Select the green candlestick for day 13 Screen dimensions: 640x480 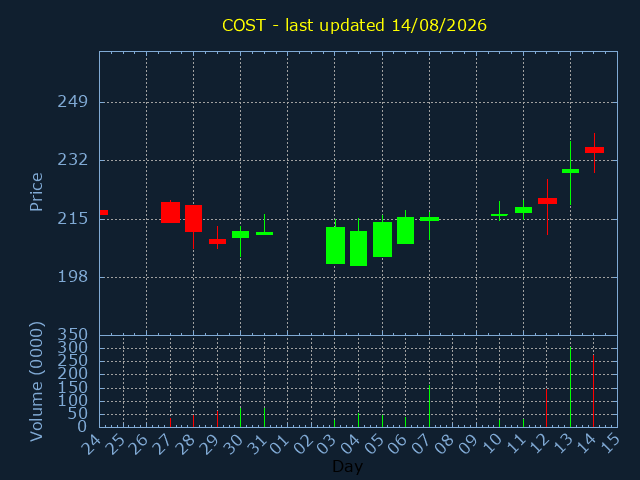click(x=570, y=171)
